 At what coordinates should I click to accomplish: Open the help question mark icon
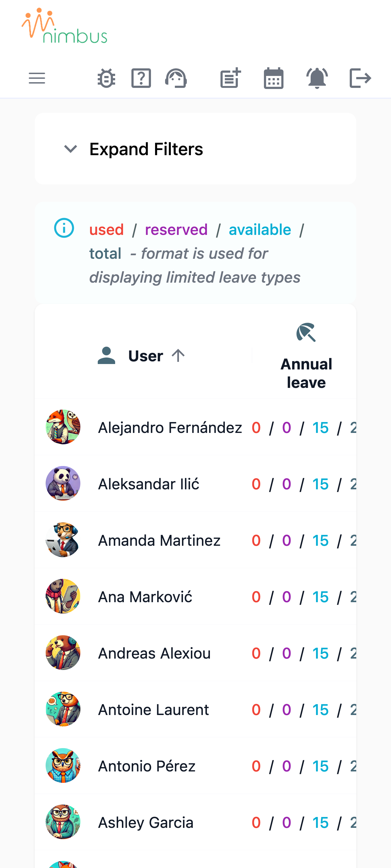[x=141, y=78]
